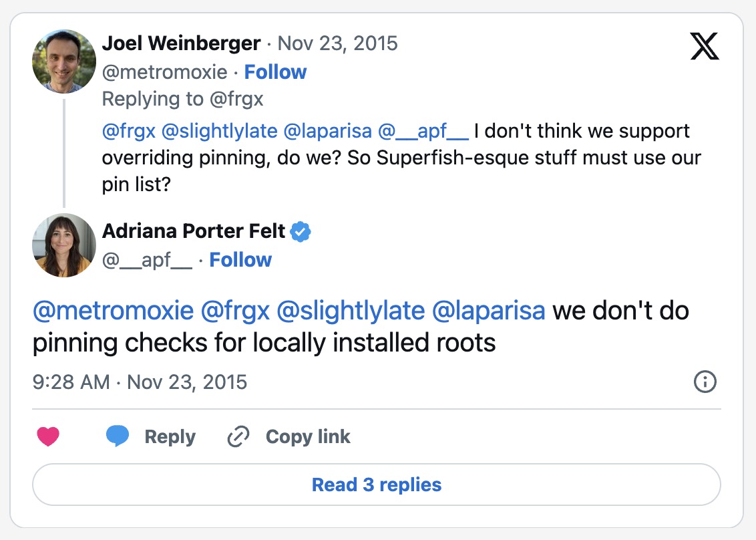Open Joel Weinberger's name link

coord(181,43)
